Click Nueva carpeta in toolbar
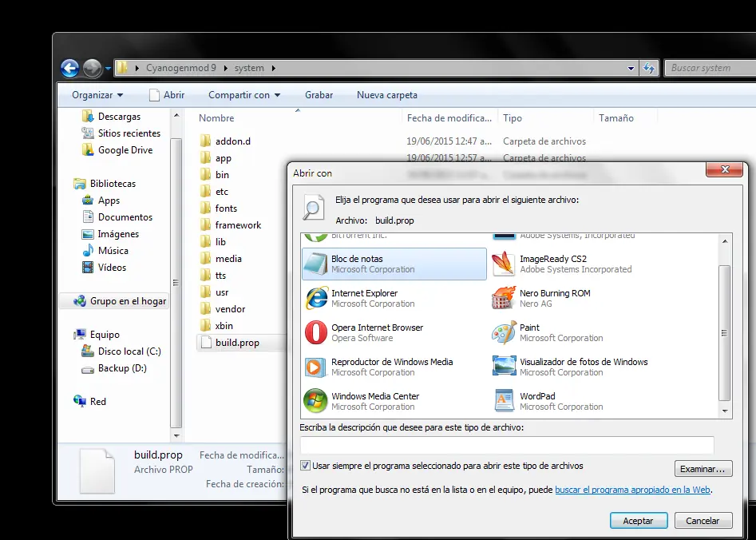Viewport: 756px width, 540px height. point(387,95)
